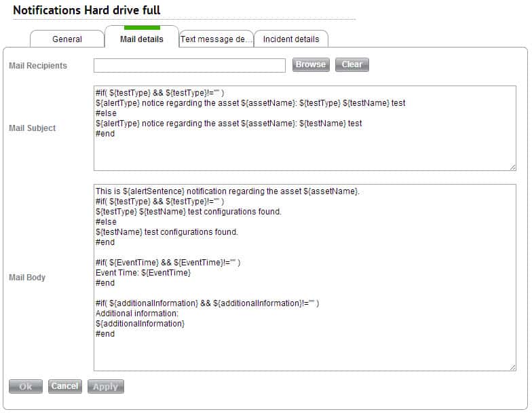The image size is (532, 414).
Task: Cancel the notification changes
Action: pyautogui.click(x=64, y=386)
